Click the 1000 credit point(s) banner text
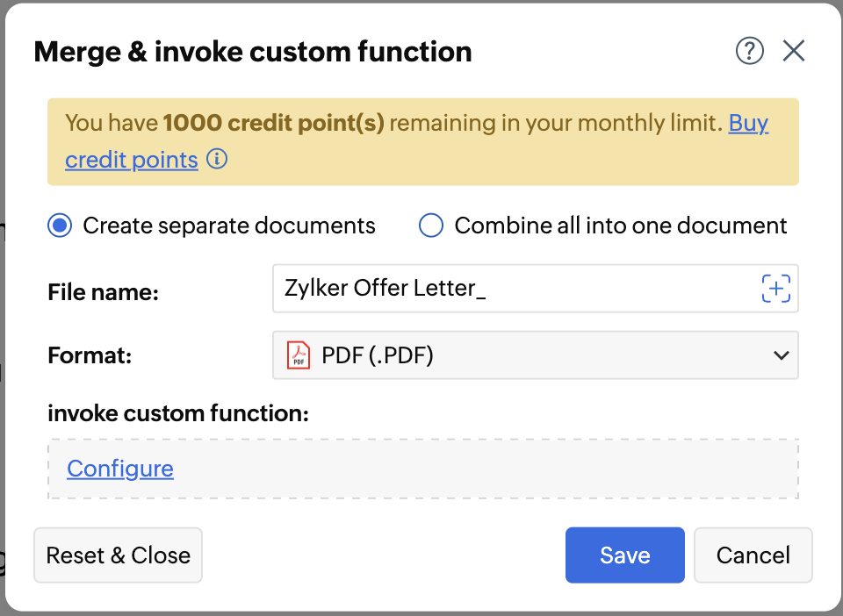The image size is (843, 616). [x=274, y=124]
